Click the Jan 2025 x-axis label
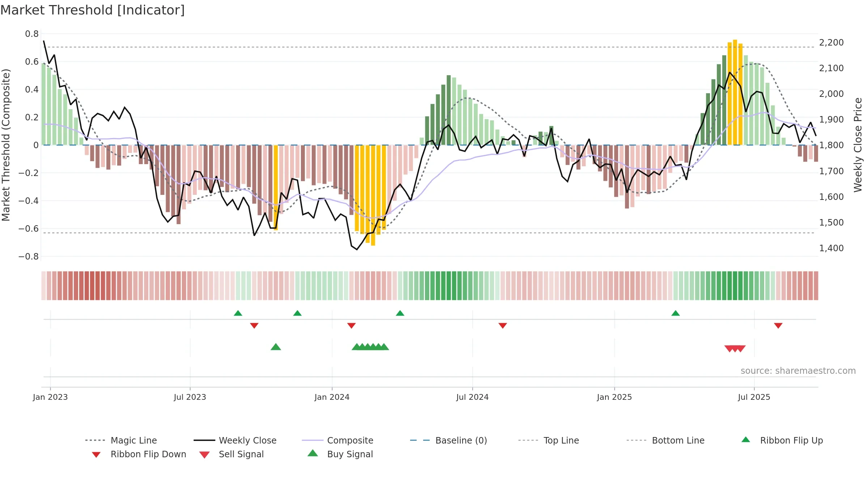Viewport: 868px width, 488px height. [614, 397]
